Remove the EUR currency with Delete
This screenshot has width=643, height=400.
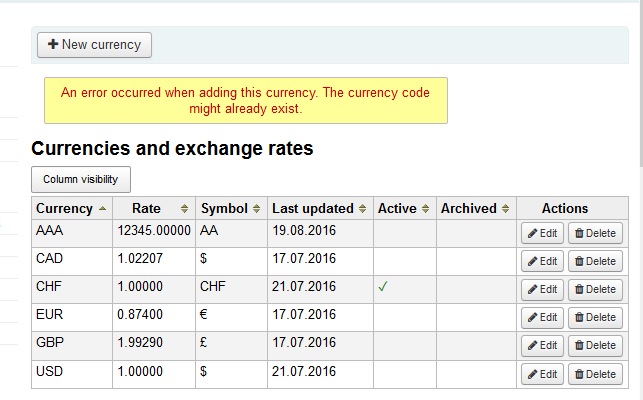pos(595,317)
